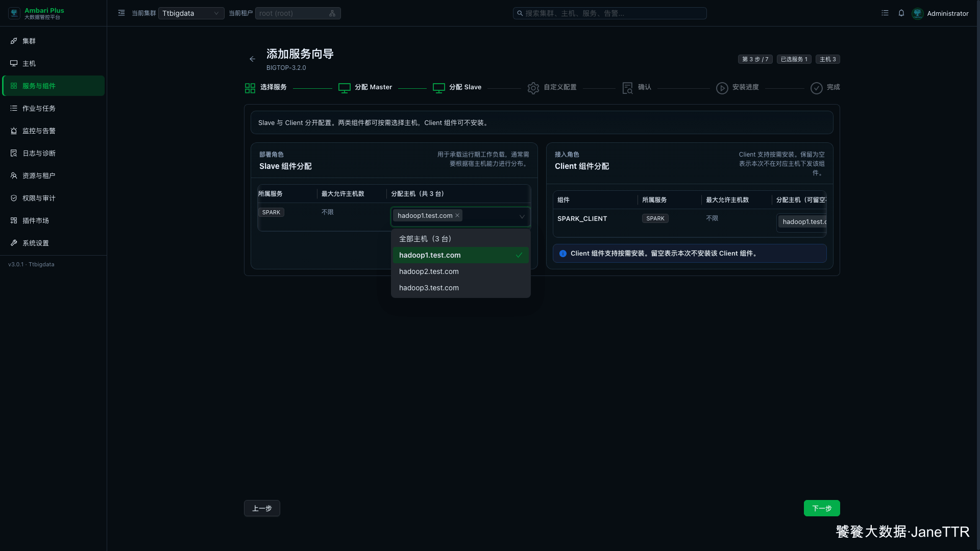Open 作业与任务 in the sidebar
Viewport: 980px width, 551px height.
point(54,108)
